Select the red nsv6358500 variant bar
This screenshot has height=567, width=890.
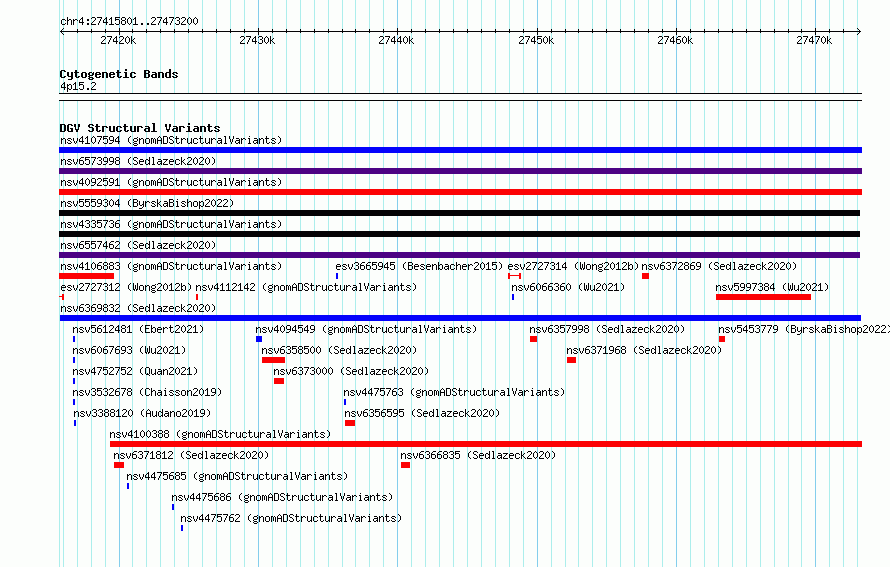(x=274, y=360)
